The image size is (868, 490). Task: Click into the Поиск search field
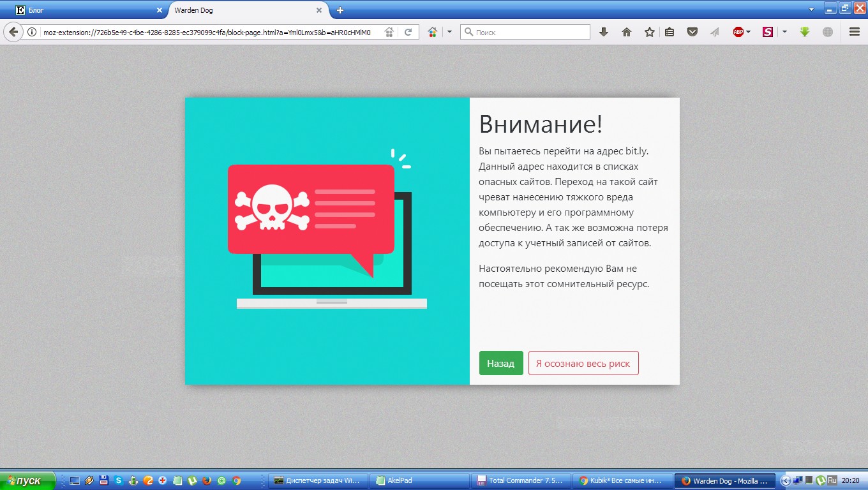[530, 32]
